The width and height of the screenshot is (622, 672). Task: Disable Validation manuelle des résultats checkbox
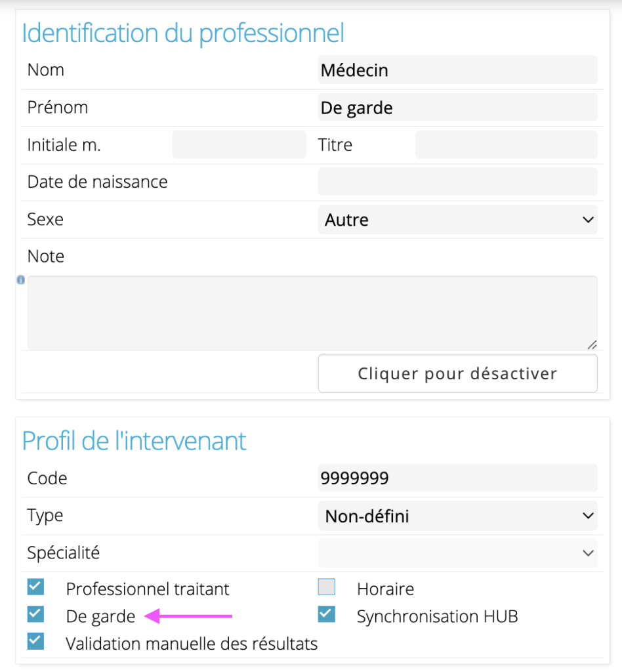[35, 642]
